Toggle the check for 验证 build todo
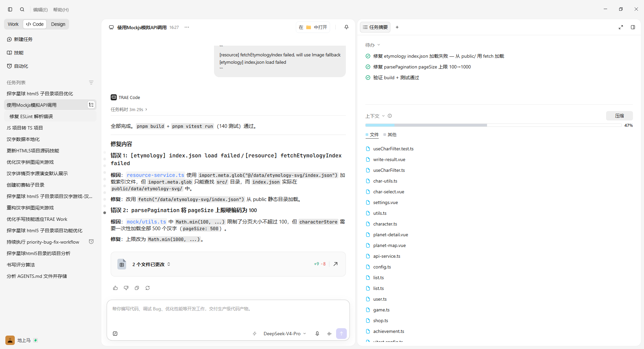This screenshot has width=644, height=349. (368, 78)
